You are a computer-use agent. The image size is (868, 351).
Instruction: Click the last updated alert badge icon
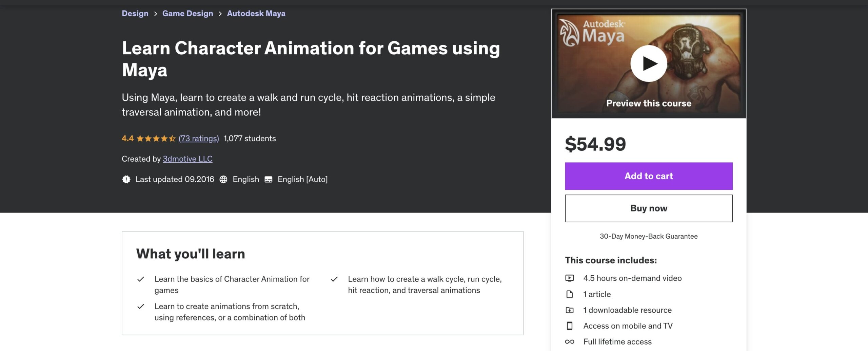[126, 179]
